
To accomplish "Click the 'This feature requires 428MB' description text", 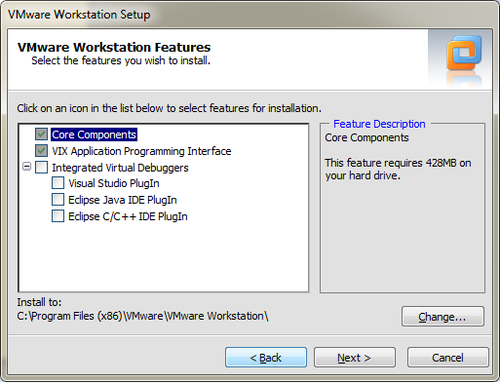I will [x=398, y=169].
